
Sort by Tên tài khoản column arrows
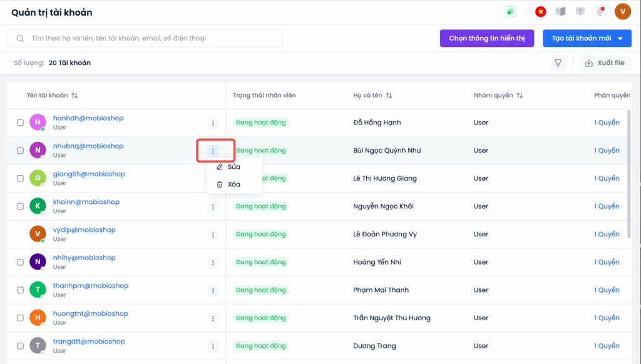click(x=74, y=96)
